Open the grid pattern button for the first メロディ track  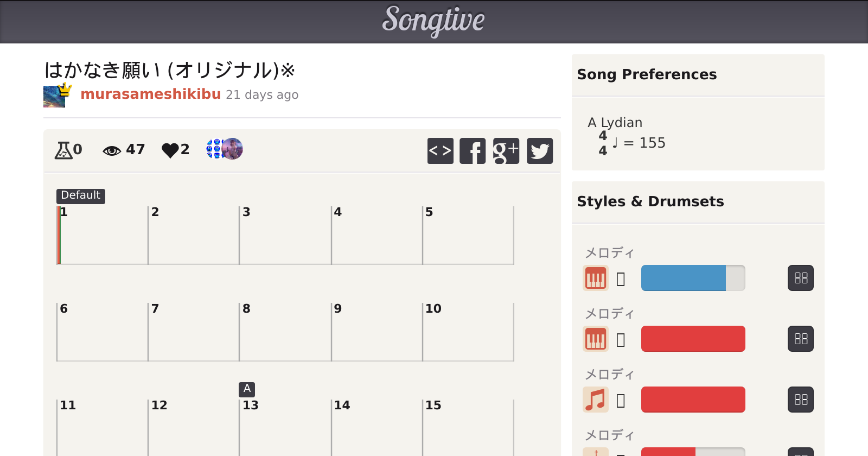coord(800,278)
